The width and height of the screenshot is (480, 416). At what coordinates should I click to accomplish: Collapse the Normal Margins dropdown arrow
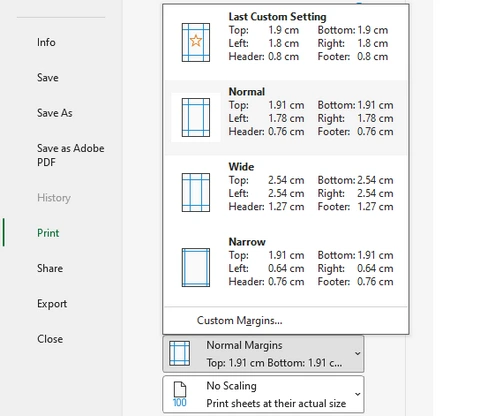click(357, 353)
